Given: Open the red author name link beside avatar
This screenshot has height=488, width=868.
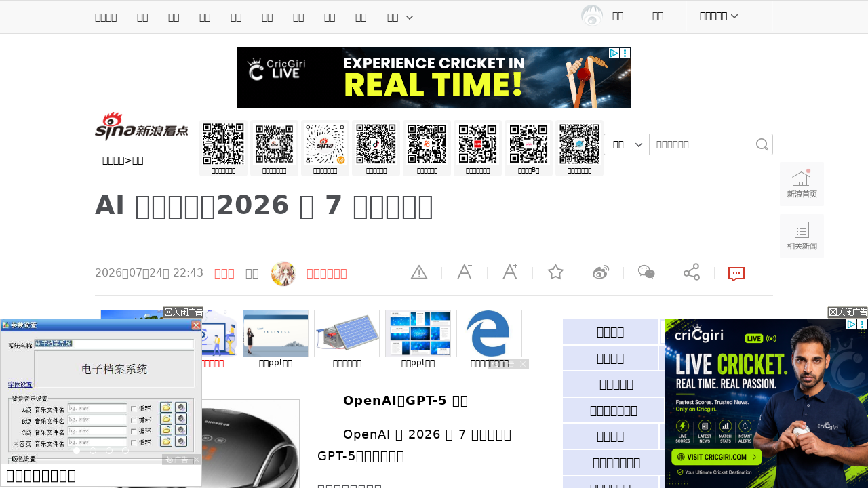Looking at the screenshot, I should [x=327, y=273].
